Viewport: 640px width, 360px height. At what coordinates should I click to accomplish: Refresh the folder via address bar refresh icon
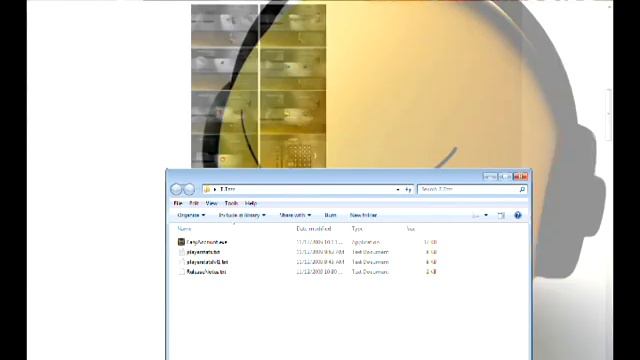pyautogui.click(x=408, y=189)
